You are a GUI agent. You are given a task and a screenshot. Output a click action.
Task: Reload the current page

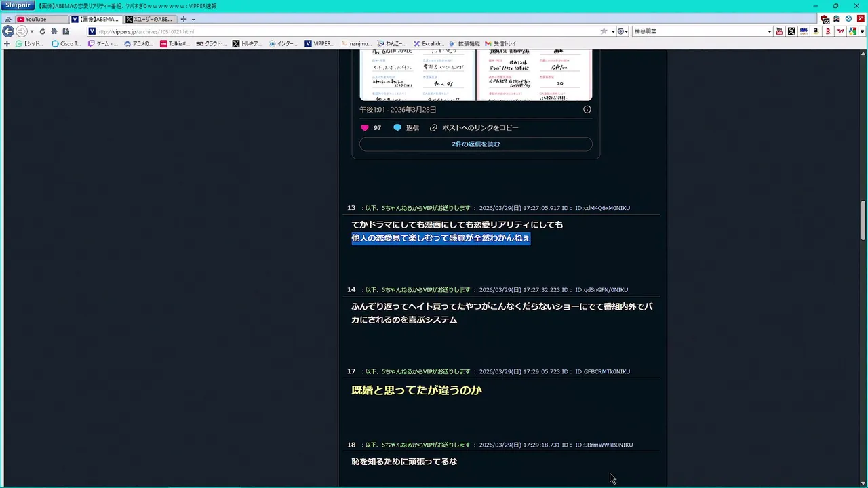[x=42, y=31]
